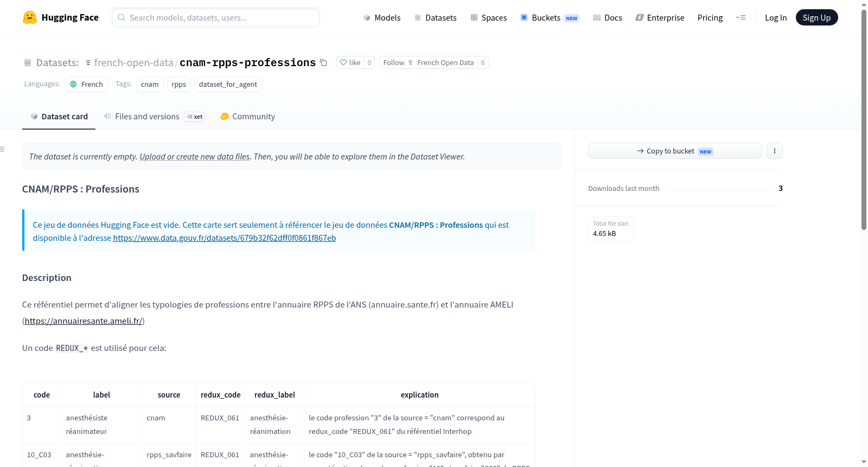This screenshot has height=467, width=868.
Task: Open the Models page from the navbar
Action: 382,17
